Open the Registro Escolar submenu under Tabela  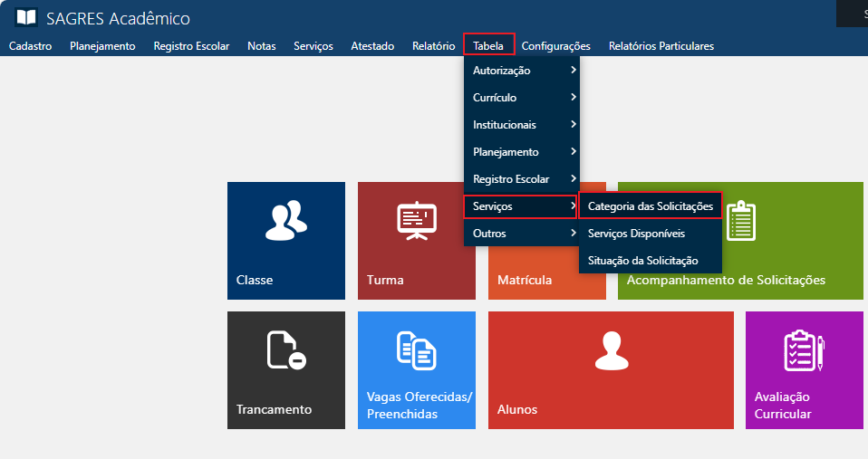click(520, 179)
